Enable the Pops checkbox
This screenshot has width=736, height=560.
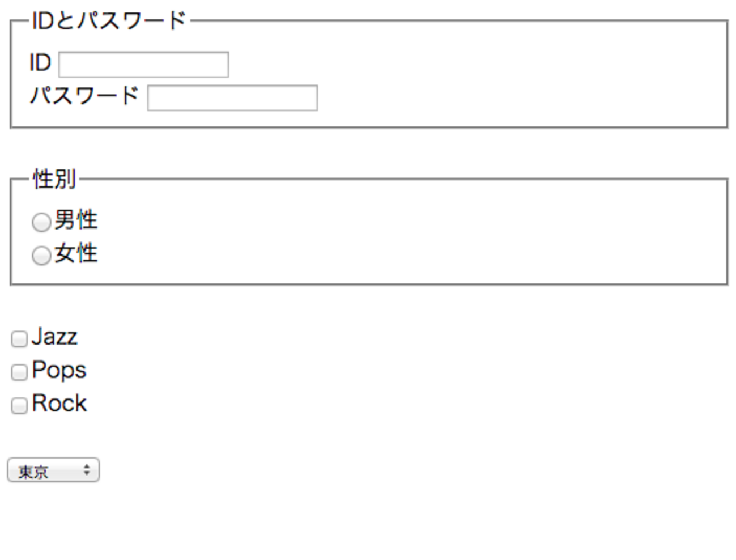pyautogui.click(x=19, y=372)
